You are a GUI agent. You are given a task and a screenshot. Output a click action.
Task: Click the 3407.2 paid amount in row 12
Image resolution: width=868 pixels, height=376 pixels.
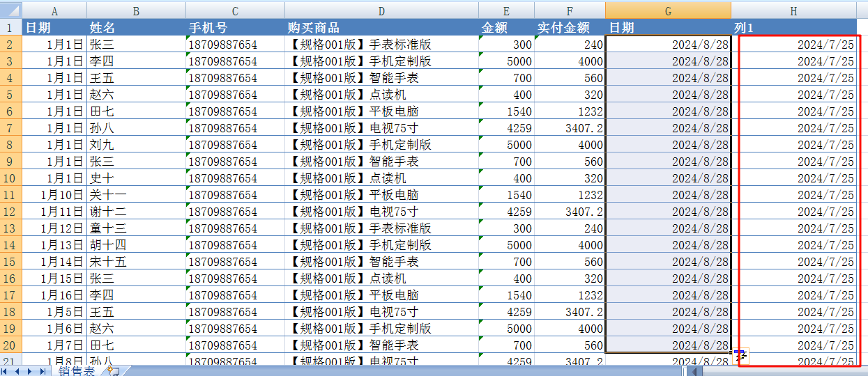click(570, 212)
